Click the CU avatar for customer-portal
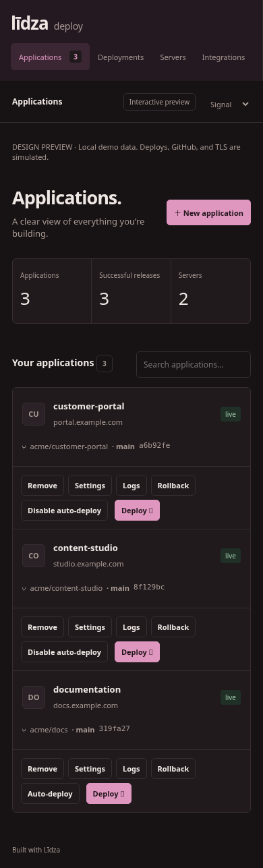This screenshot has width=263, height=868. [34, 414]
